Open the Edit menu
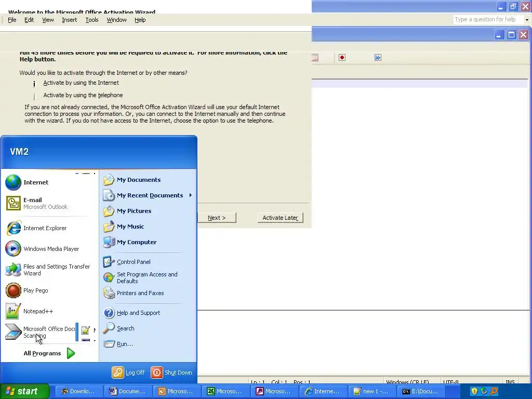This screenshot has height=399, width=532. (x=29, y=20)
